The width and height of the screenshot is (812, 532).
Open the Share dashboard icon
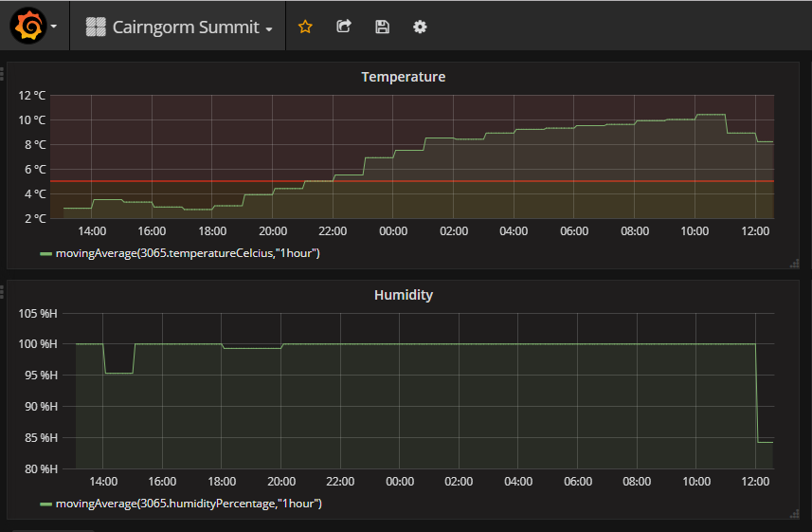click(x=344, y=28)
